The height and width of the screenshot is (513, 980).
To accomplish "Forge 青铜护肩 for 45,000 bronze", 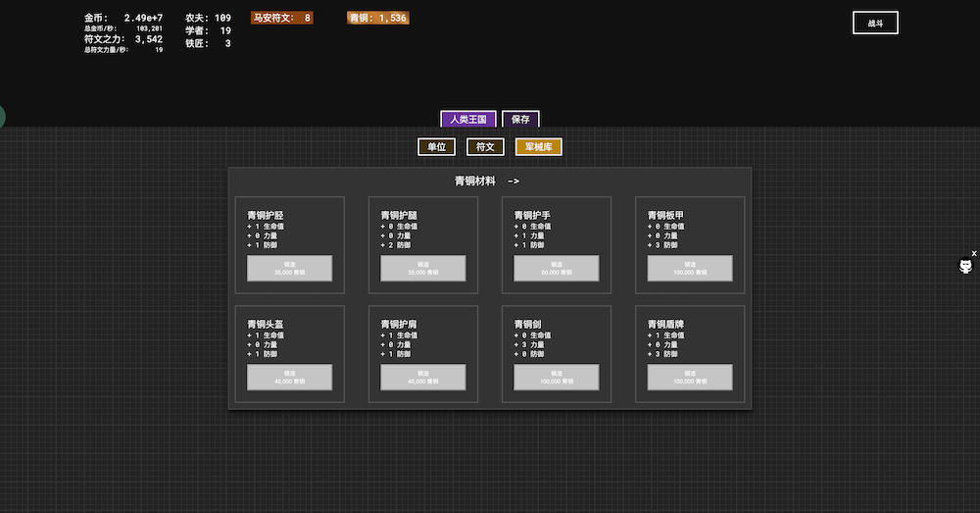I will [x=422, y=377].
